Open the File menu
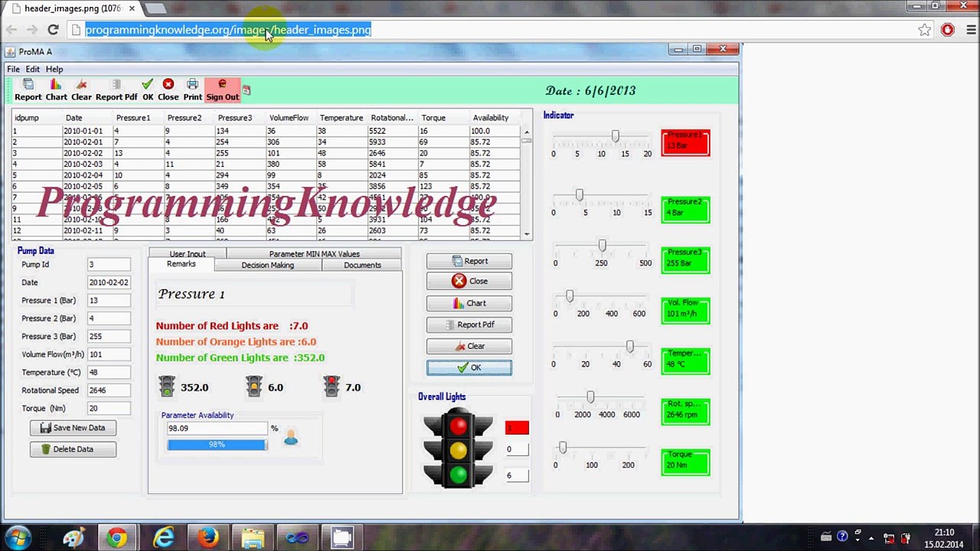This screenshot has width=980, height=551. pyautogui.click(x=13, y=69)
